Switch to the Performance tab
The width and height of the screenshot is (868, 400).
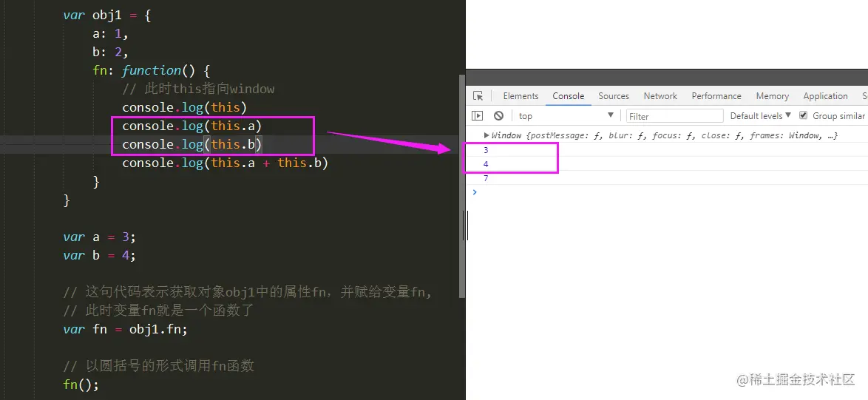(x=716, y=95)
